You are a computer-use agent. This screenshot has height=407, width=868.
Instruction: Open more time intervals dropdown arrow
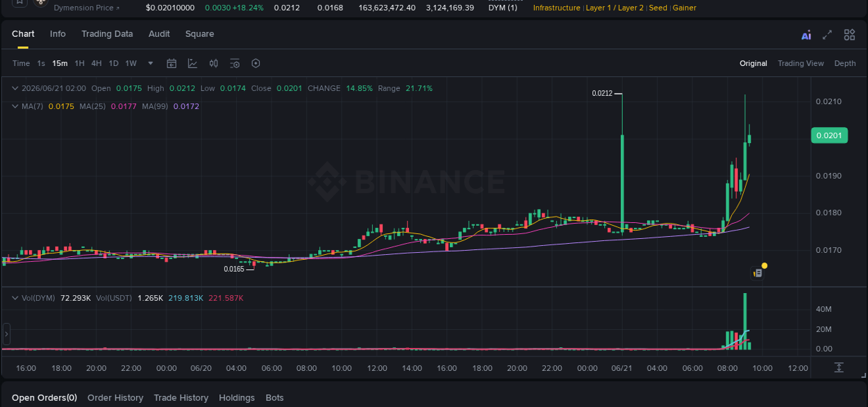[x=151, y=63]
